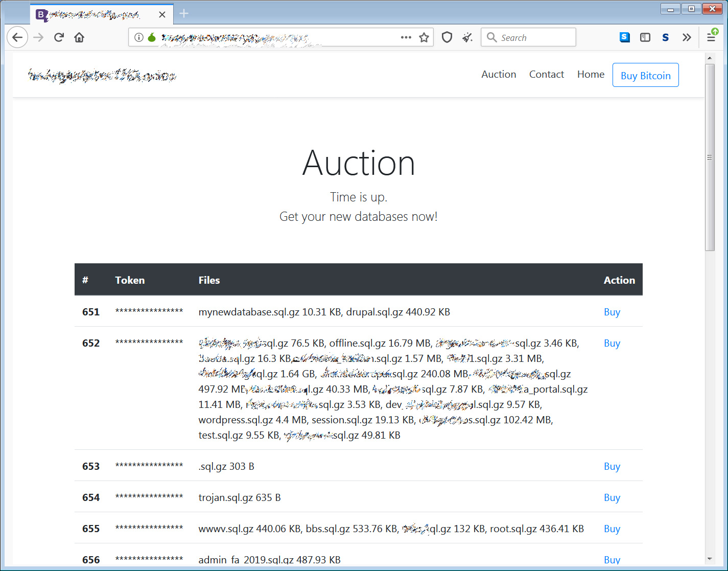The width and height of the screenshot is (728, 571).
Task: Navigate to Home in site navbar
Action: coord(591,75)
